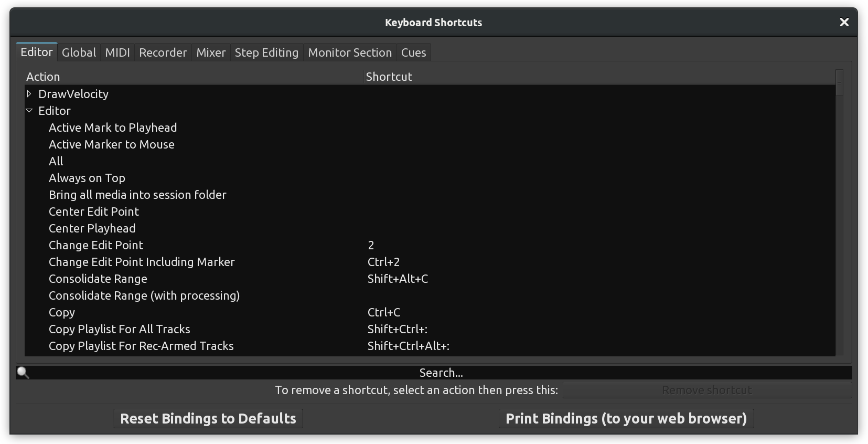
Task: Select Active Marker to Mouse action
Action: 430,144
